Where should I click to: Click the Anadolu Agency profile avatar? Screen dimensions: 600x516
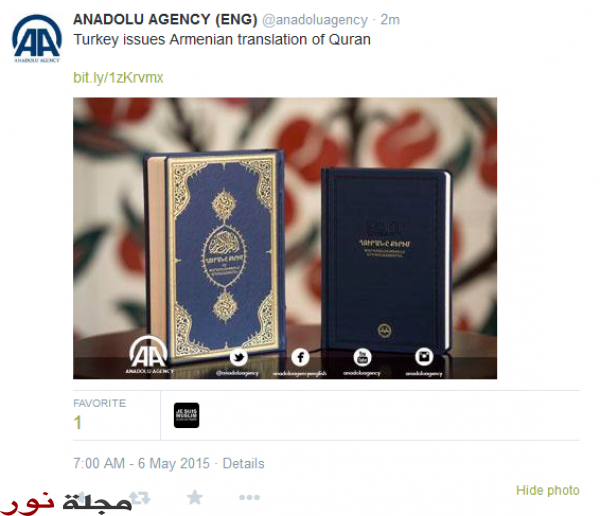[x=37, y=39]
